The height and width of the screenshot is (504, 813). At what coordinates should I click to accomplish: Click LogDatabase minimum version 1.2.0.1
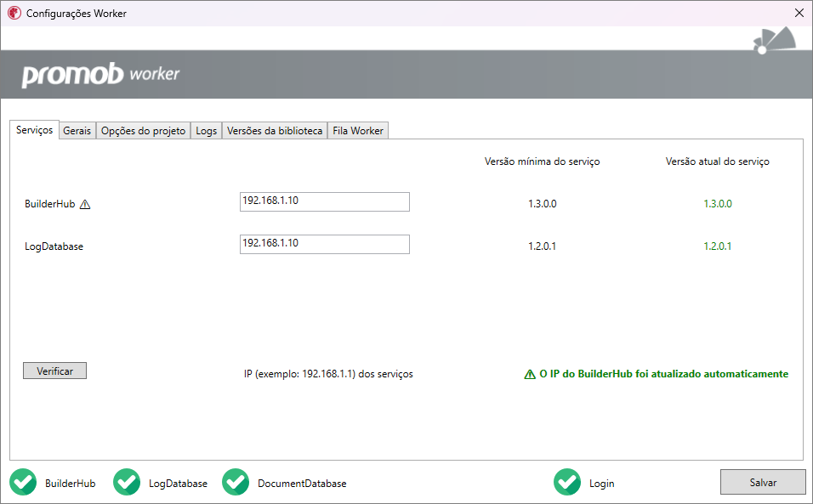point(543,246)
